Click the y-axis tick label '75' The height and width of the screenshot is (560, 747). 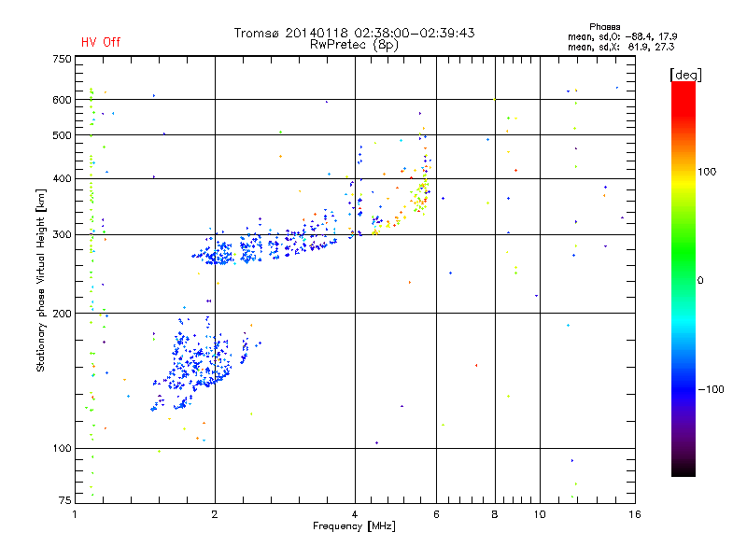pos(65,500)
